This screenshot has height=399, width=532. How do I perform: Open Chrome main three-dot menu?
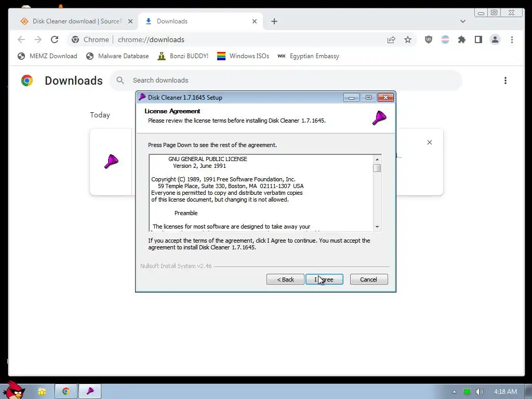point(512,39)
